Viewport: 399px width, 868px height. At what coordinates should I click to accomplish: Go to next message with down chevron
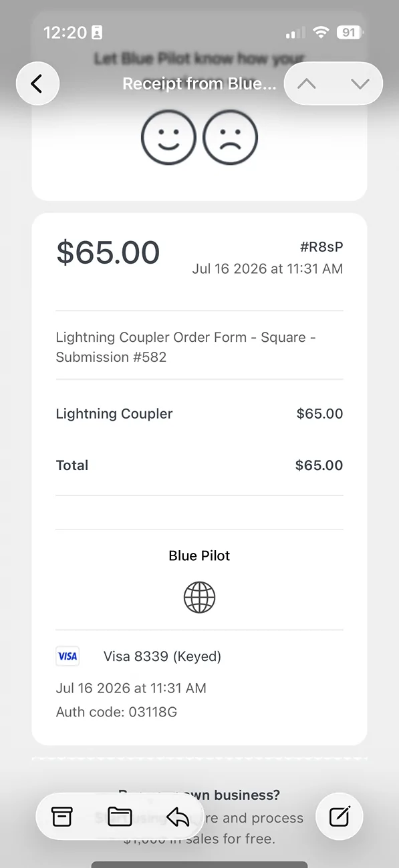360,83
